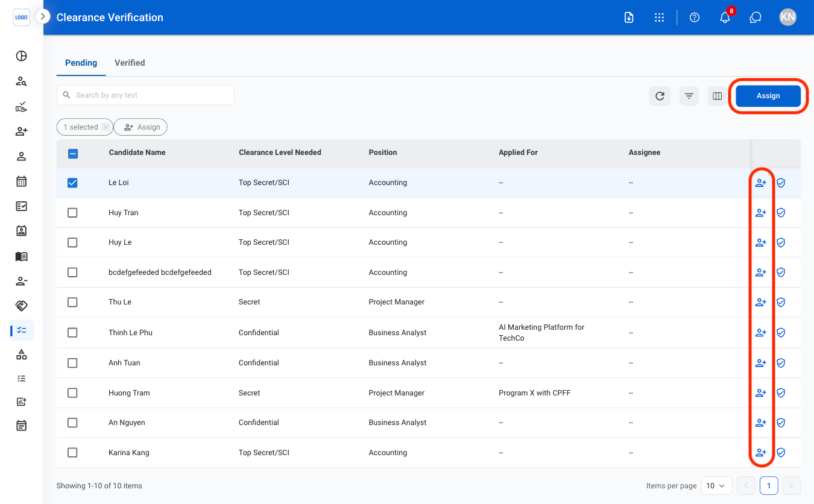814x504 pixels.
Task: Open the shapes category sidebar icon
Action: [21, 354]
